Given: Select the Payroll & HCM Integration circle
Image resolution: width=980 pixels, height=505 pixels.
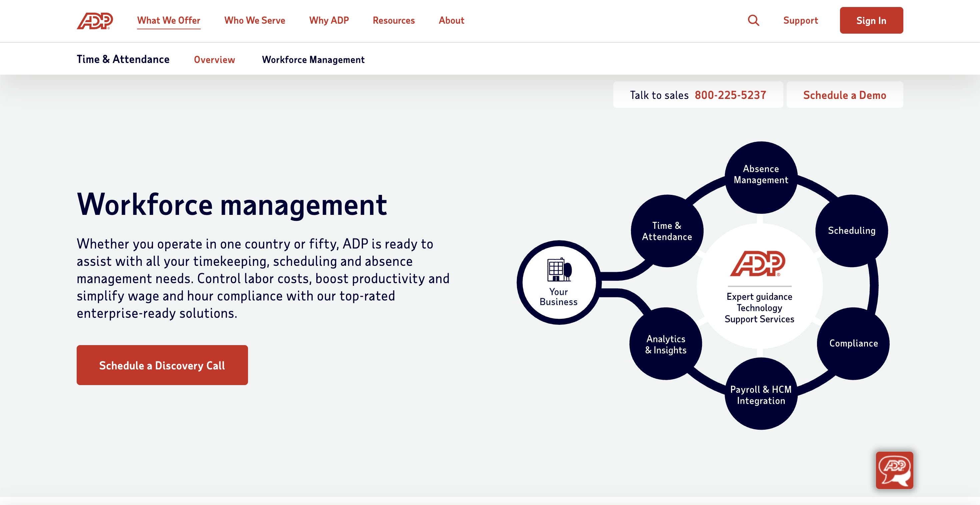Looking at the screenshot, I should pyautogui.click(x=760, y=395).
